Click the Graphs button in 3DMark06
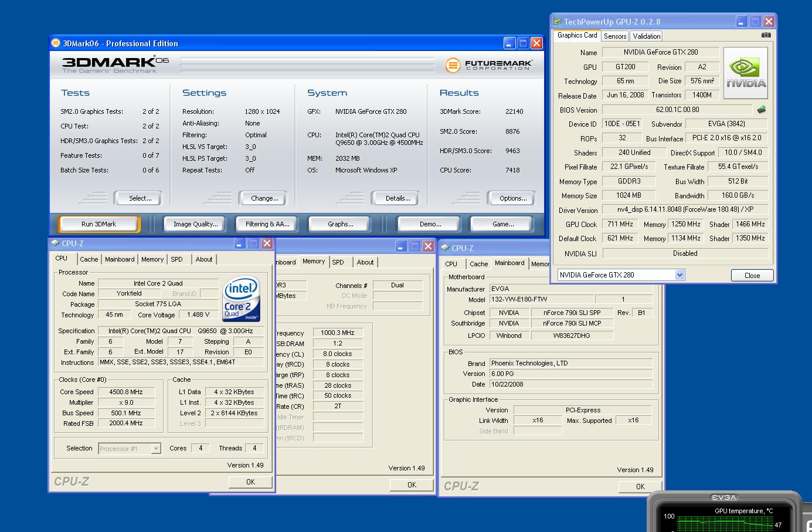 point(341,224)
